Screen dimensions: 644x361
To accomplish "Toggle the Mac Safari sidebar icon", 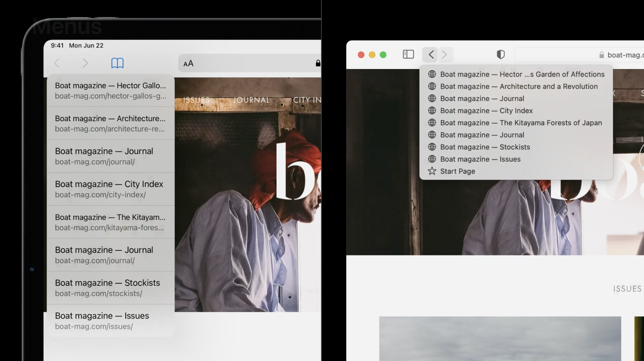I will pyautogui.click(x=408, y=55).
